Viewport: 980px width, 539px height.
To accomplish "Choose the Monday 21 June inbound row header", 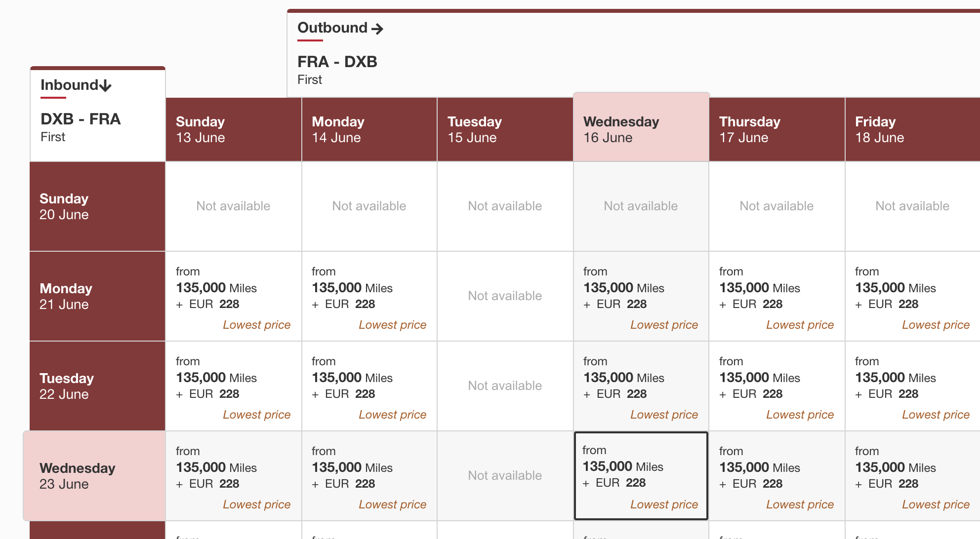I will [x=97, y=296].
